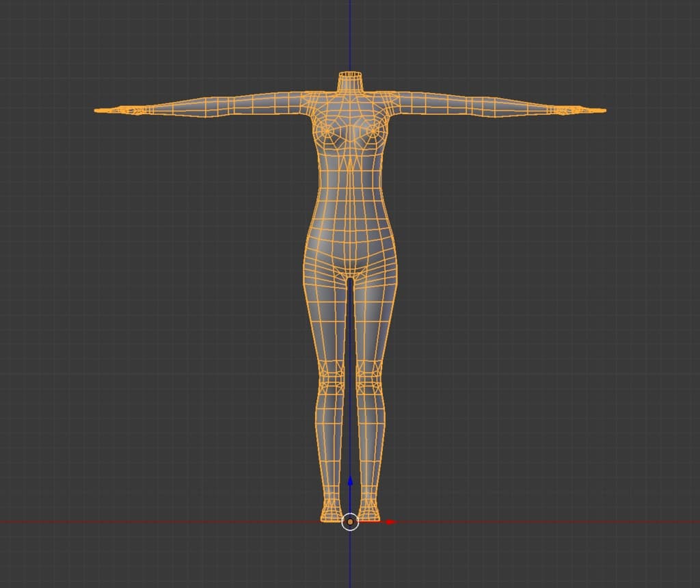Click the hand tip on the left side
700x588 pixels.
coord(99,109)
